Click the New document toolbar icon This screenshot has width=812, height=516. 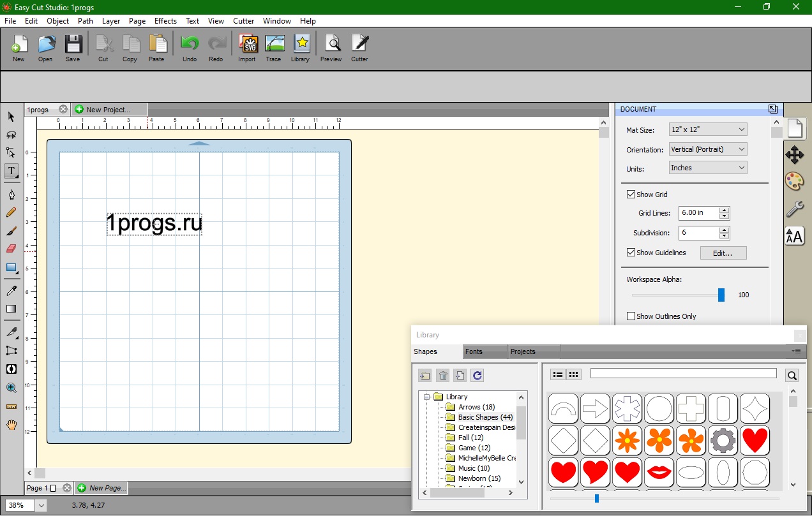tap(19, 48)
